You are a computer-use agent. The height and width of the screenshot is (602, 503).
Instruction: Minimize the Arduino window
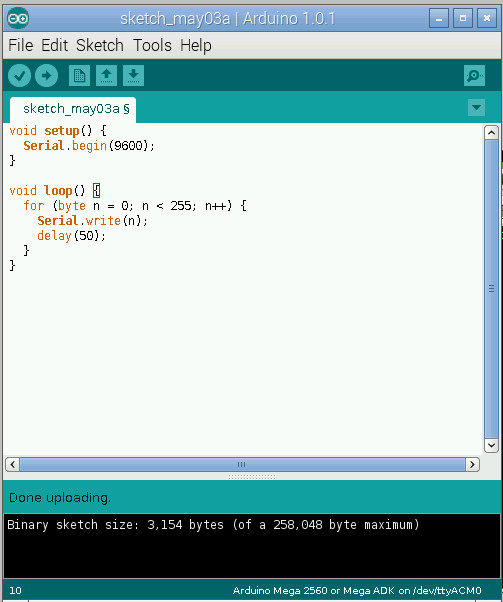click(439, 18)
